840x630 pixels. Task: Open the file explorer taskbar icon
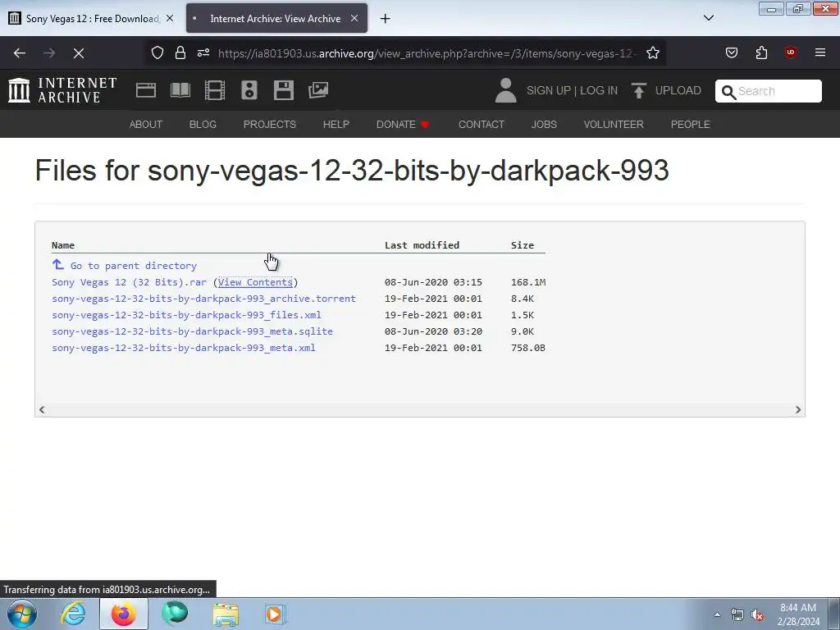coord(226,614)
